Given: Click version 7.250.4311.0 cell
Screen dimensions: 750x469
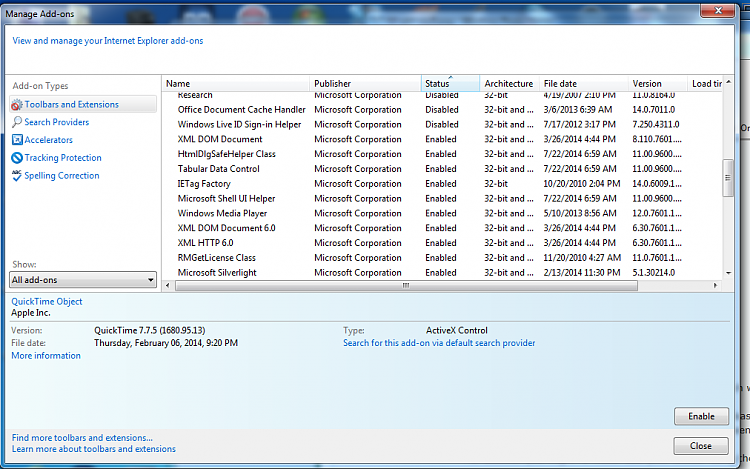Looking at the screenshot, I should coord(656,124).
